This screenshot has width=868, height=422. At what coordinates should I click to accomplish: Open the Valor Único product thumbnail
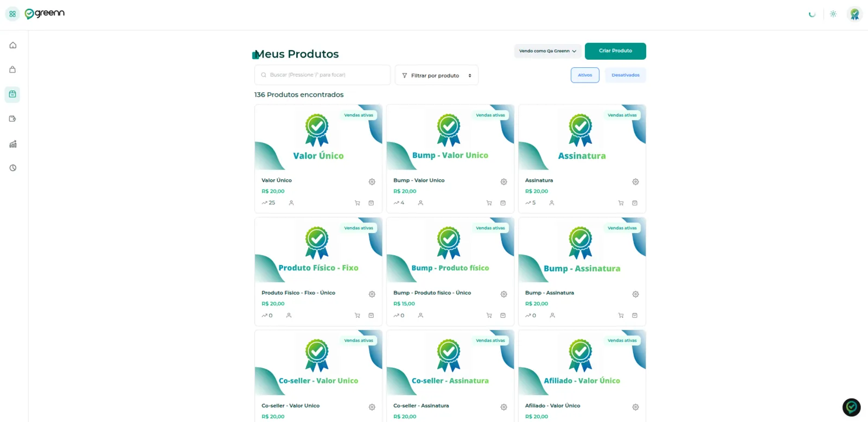pos(318,137)
